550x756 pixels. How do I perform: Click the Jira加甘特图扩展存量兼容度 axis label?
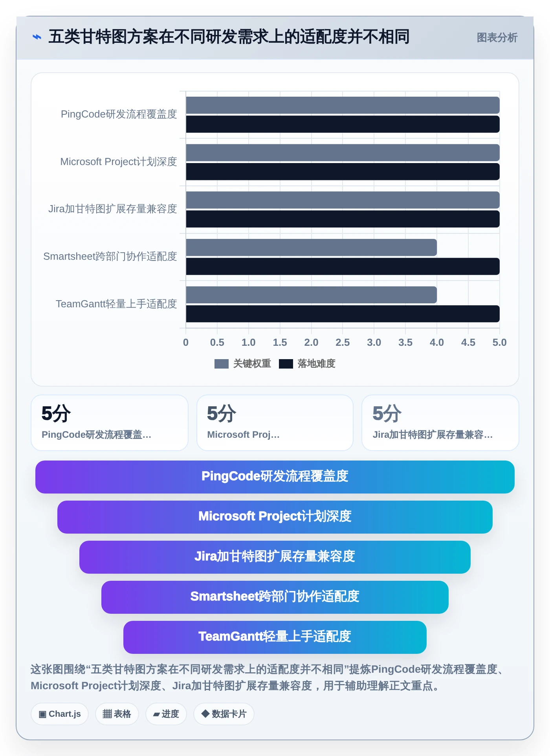tap(112, 209)
